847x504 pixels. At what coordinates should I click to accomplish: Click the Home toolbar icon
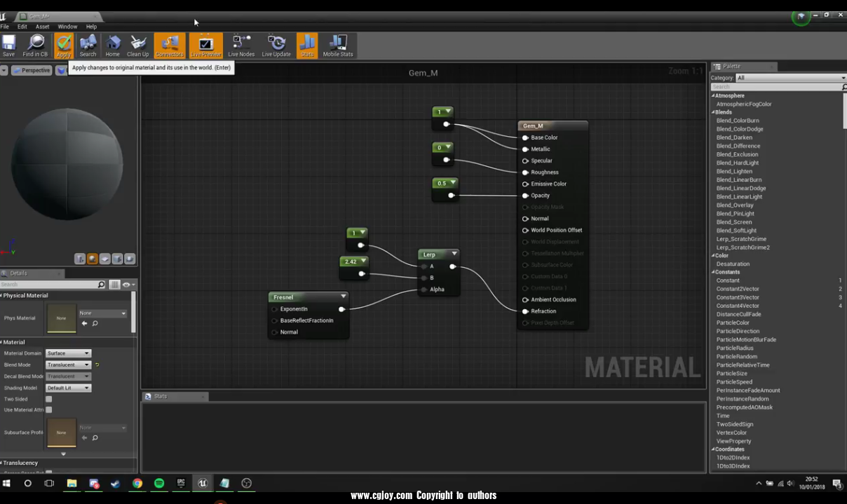[112, 45]
